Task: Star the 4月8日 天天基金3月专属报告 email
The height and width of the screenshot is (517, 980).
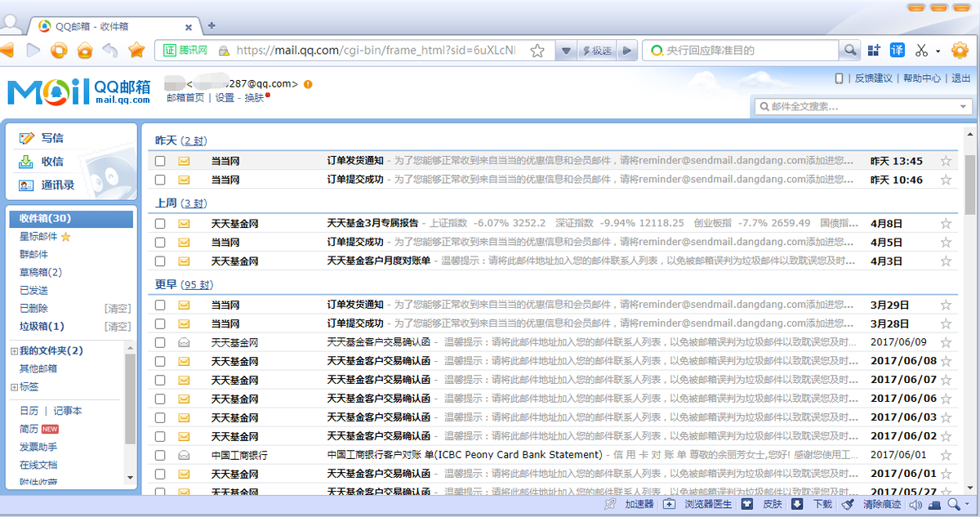Action: pyautogui.click(x=946, y=223)
